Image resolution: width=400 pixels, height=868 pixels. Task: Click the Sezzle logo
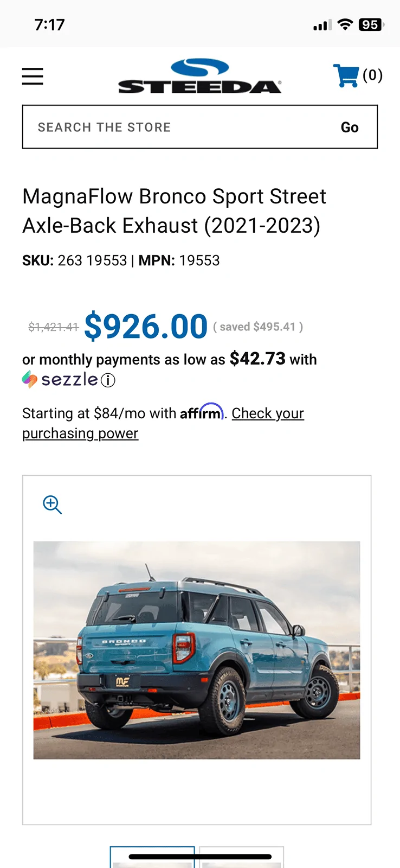(x=61, y=380)
